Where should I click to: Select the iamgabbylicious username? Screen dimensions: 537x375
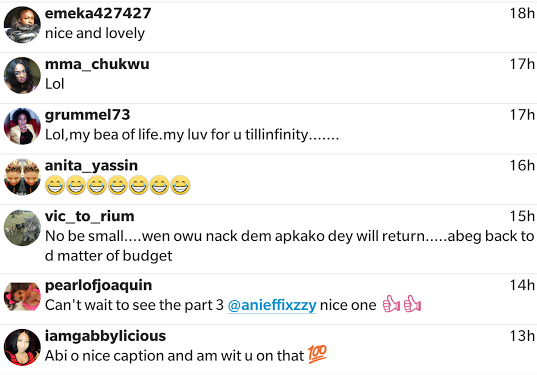point(105,336)
